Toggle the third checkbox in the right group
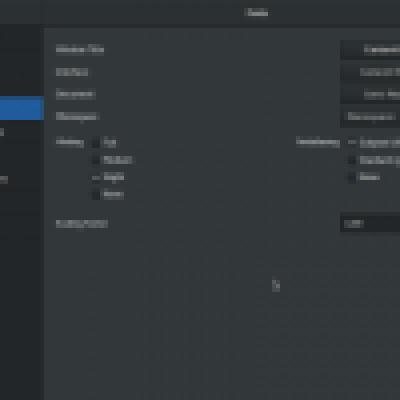The height and width of the screenshot is (400, 400). coord(352,177)
